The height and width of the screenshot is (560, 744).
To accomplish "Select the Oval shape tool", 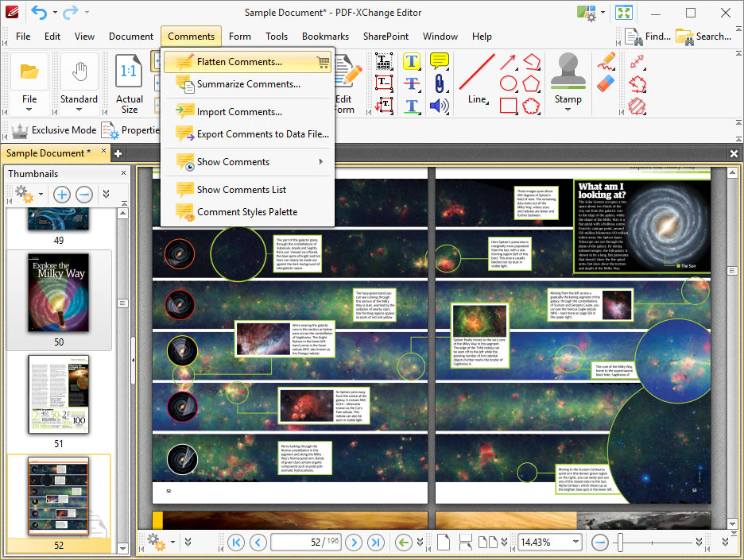I will pyautogui.click(x=508, y=83).
